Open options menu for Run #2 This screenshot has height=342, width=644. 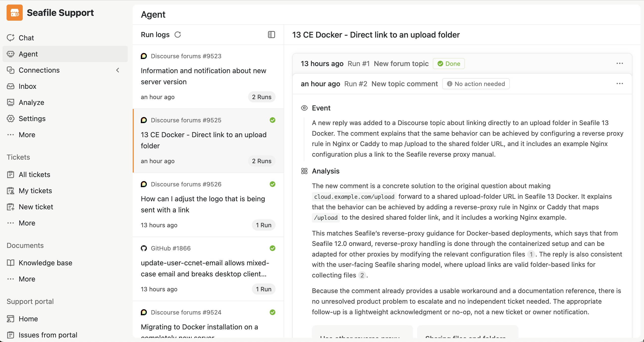pos(620,84)
